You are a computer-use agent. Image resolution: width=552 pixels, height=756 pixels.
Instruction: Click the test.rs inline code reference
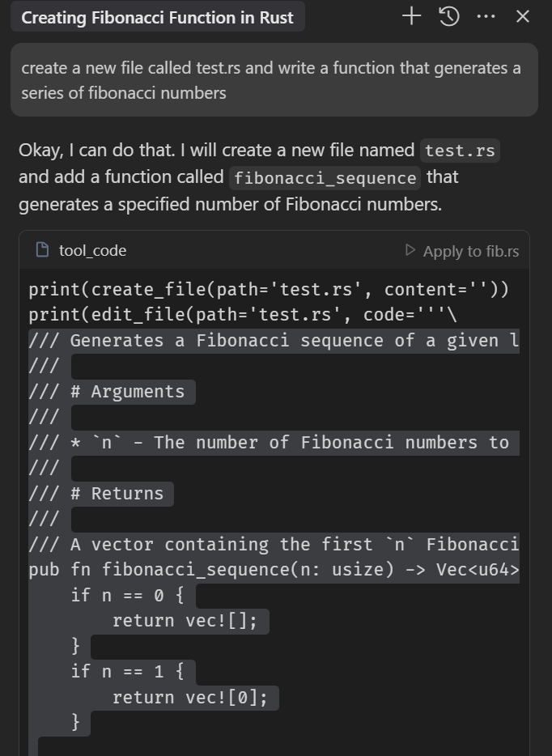(461, 151)
